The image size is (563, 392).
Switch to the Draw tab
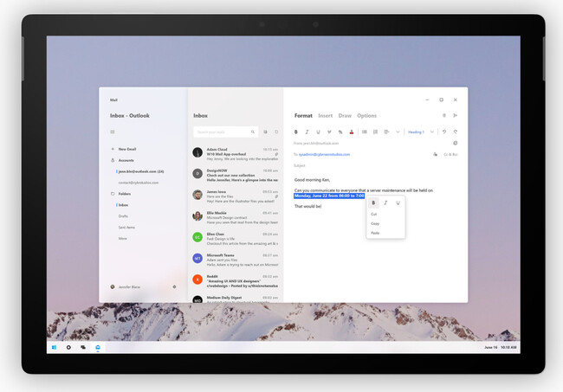pyautogui.click(x=345, y=115)
